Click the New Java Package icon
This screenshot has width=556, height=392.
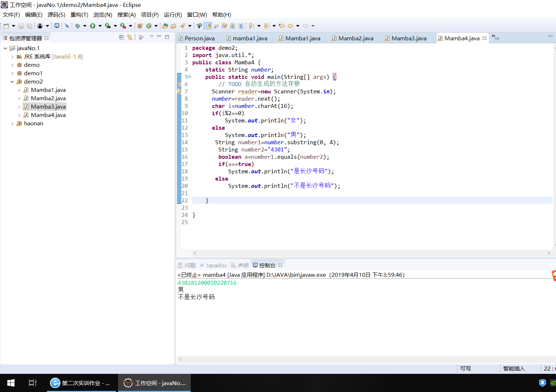point(140,26)
